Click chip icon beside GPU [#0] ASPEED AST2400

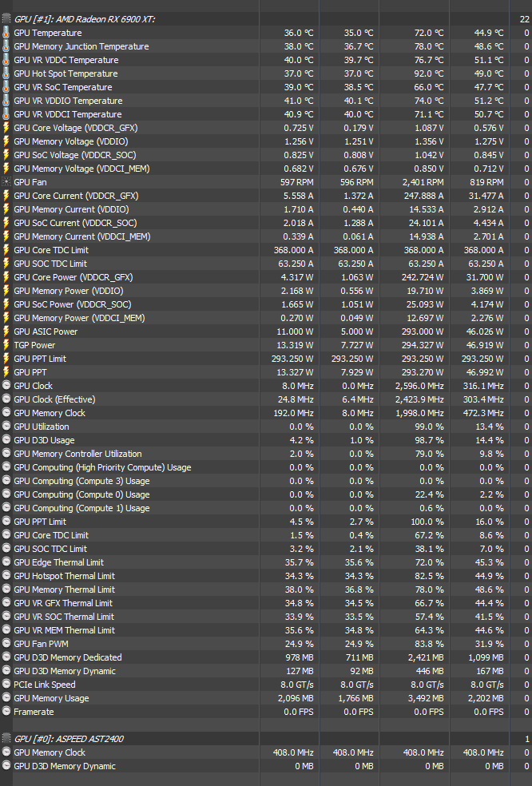(x=6, y=738)
